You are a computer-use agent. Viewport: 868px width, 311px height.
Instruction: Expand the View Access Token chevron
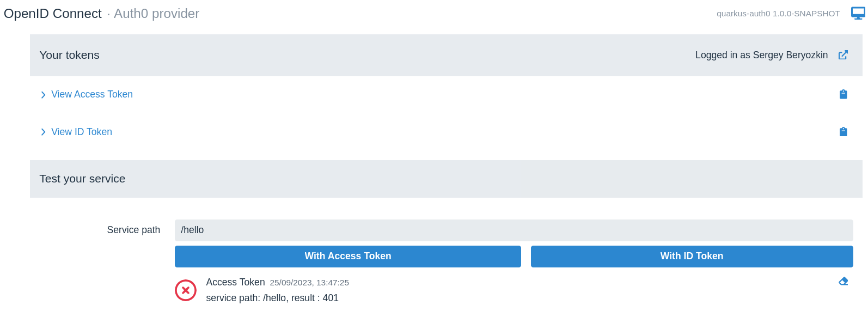coord(43,95)
